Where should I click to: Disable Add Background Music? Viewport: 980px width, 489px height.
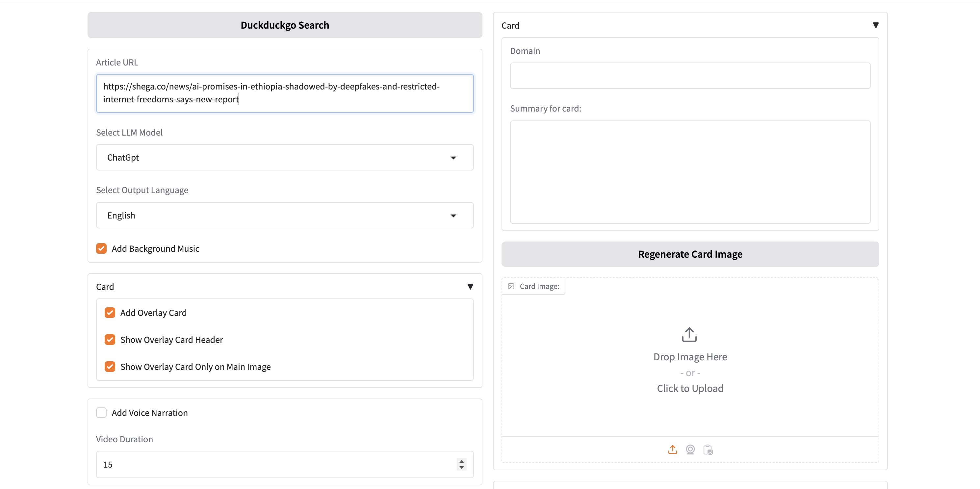[x=101, y=248]
